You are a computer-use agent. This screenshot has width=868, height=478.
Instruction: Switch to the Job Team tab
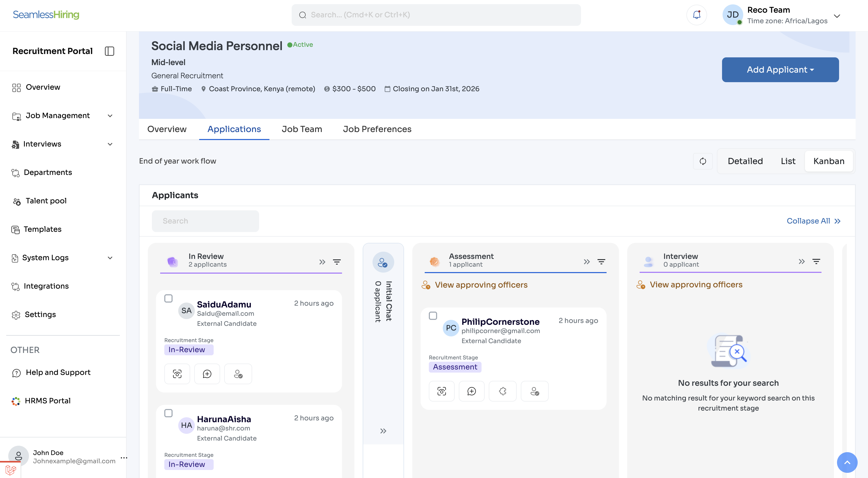pos(301,129)
